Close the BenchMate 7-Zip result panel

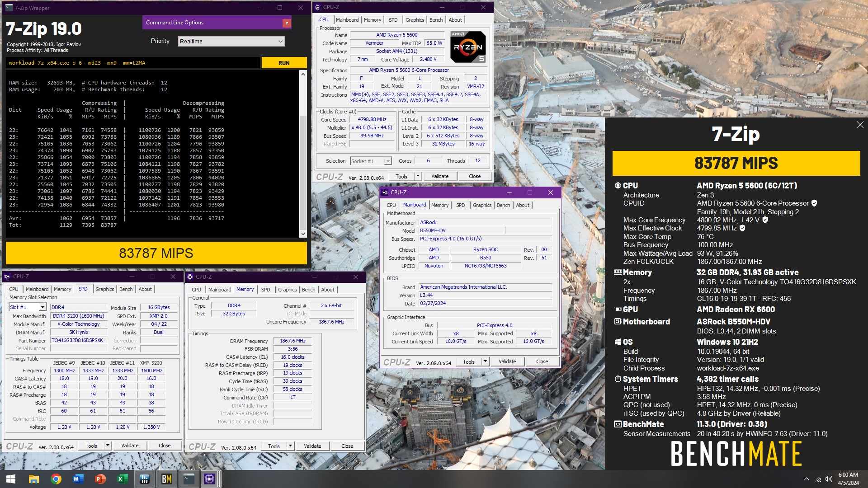(860, 125)
